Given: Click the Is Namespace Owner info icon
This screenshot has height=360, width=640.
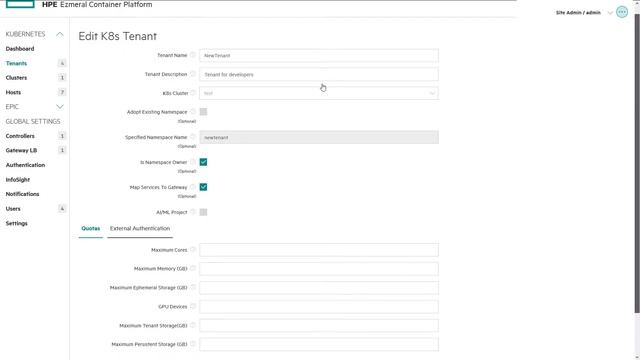Looking at the screenshot, I should pyautogui.click(x=193, y=162).
